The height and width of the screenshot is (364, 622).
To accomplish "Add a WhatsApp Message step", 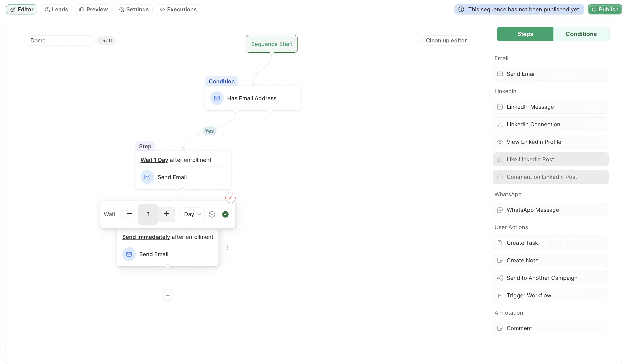I will tap(551, 210).
